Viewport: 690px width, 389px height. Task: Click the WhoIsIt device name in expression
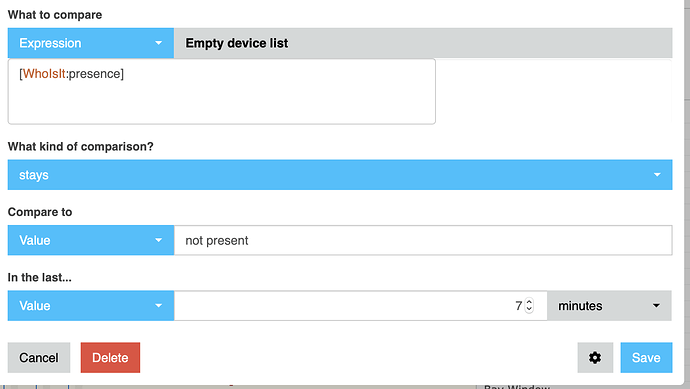44,73
